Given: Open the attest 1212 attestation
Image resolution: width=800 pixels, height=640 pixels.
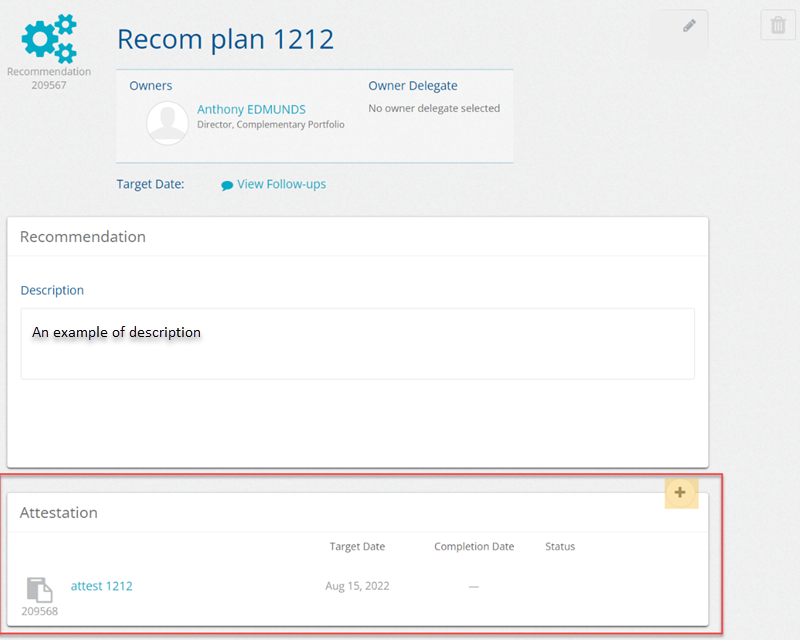Looking at the screenshot, I should (x=101, y=586).
